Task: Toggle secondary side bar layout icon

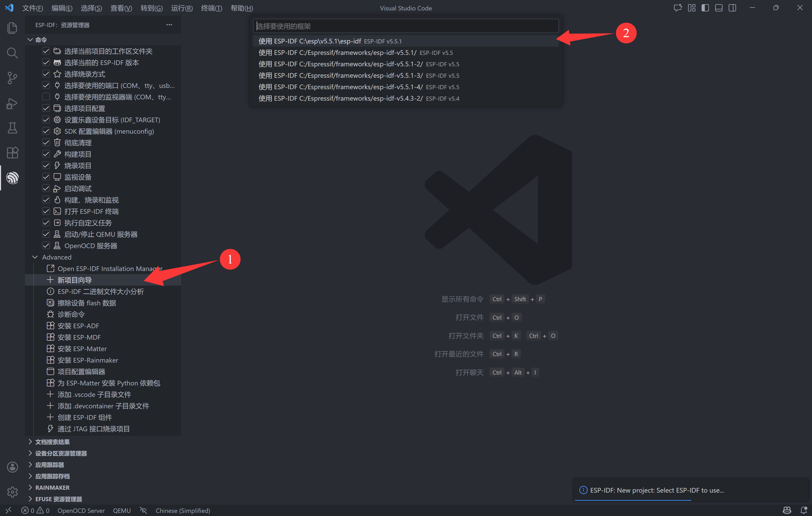Action: pos(732,8)
